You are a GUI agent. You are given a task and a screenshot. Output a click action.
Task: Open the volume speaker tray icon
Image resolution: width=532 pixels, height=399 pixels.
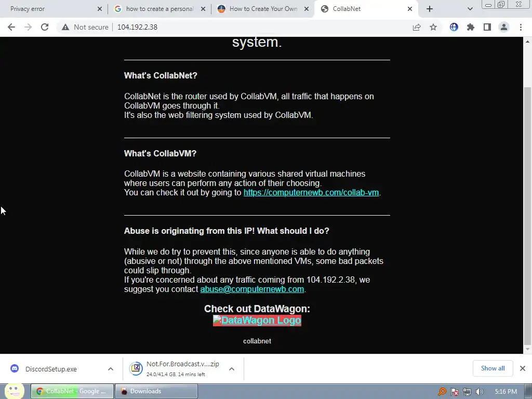click(480, 392)
